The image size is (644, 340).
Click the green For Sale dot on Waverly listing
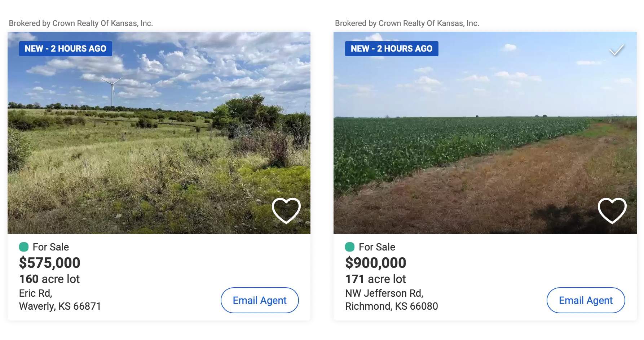tap(24, 247)
